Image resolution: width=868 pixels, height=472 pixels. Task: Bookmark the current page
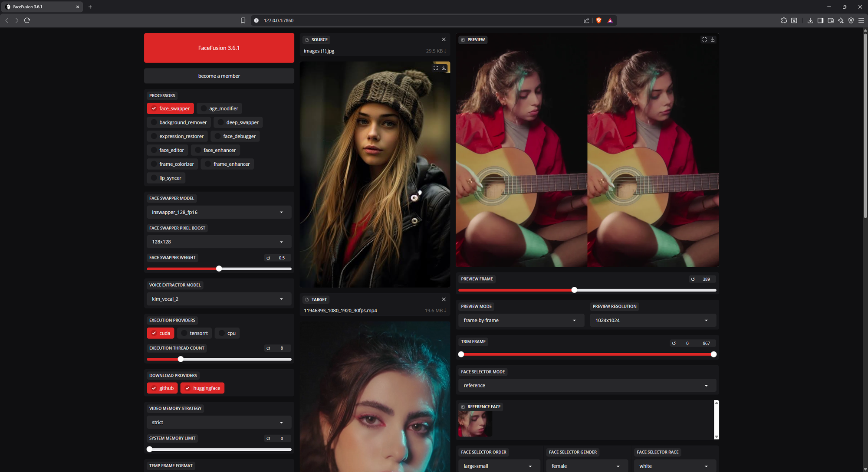point(243,20)
